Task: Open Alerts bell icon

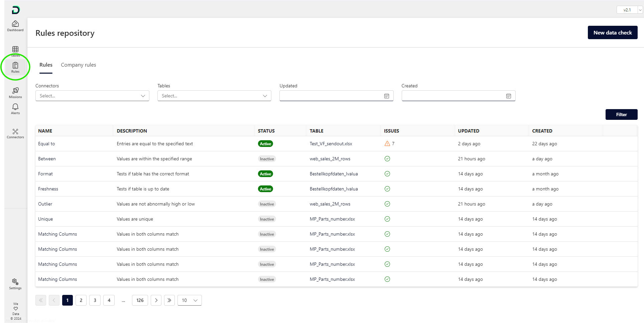Action: [15, 108]
